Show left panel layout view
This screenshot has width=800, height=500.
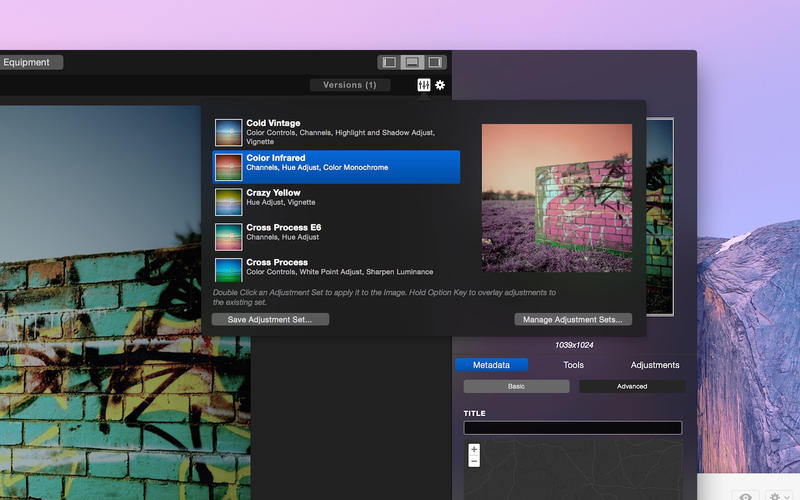389,62
